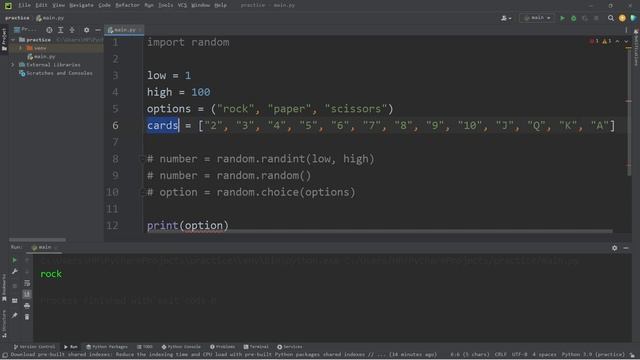Click the error count indicator in the editor
The height and width of the screenshot is (360, 640).
coord(594,41)
